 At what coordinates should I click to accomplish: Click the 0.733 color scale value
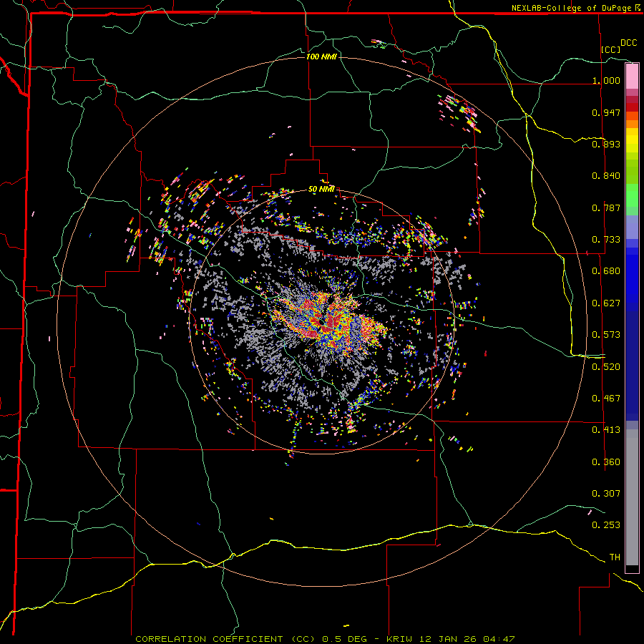tap(606, 240)
